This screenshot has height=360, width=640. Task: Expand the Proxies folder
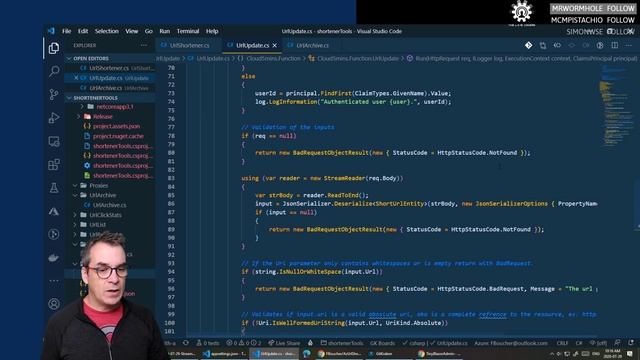coord(110,185)
